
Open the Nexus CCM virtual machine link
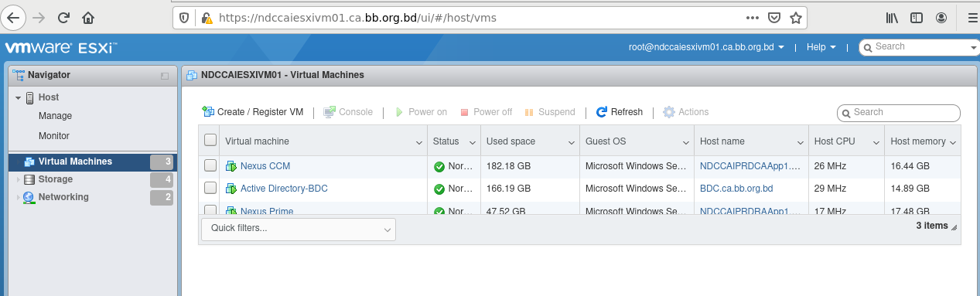[265, 166]
